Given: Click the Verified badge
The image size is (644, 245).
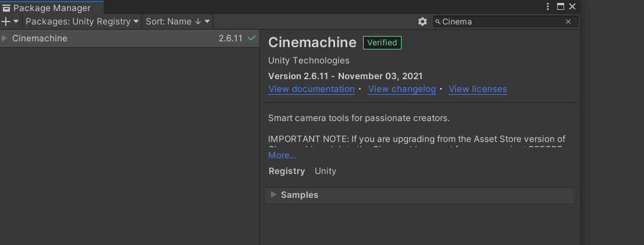Looking at the screenshot, I should (382, 42).
